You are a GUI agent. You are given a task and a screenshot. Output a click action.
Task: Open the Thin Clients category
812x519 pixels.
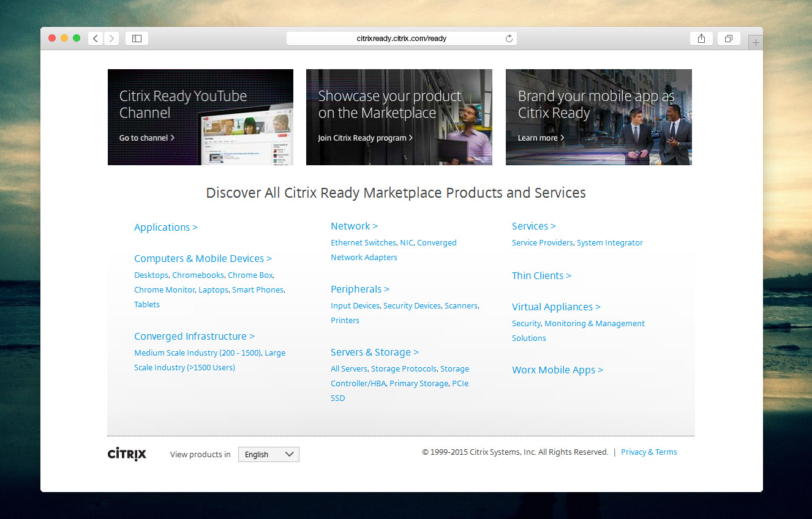point(541,275)
